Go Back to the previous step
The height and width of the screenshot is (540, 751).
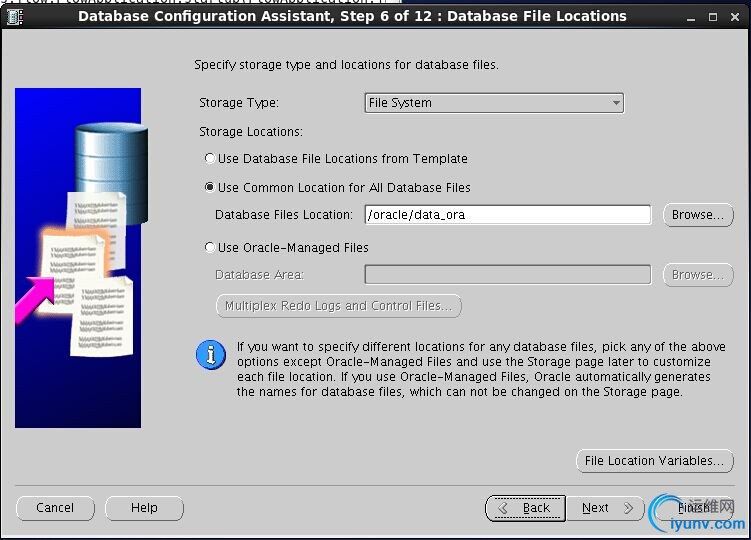[x=526, y=508]
